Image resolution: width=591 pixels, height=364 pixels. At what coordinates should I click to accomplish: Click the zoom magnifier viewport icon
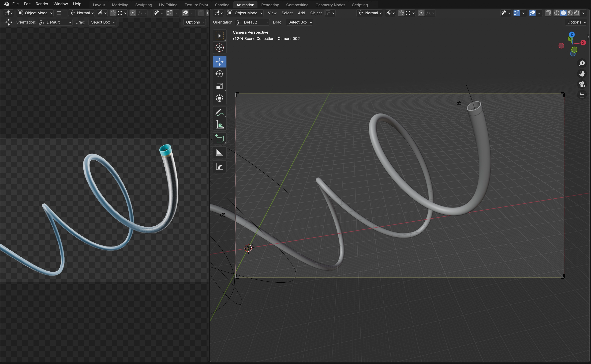point(582,63)
